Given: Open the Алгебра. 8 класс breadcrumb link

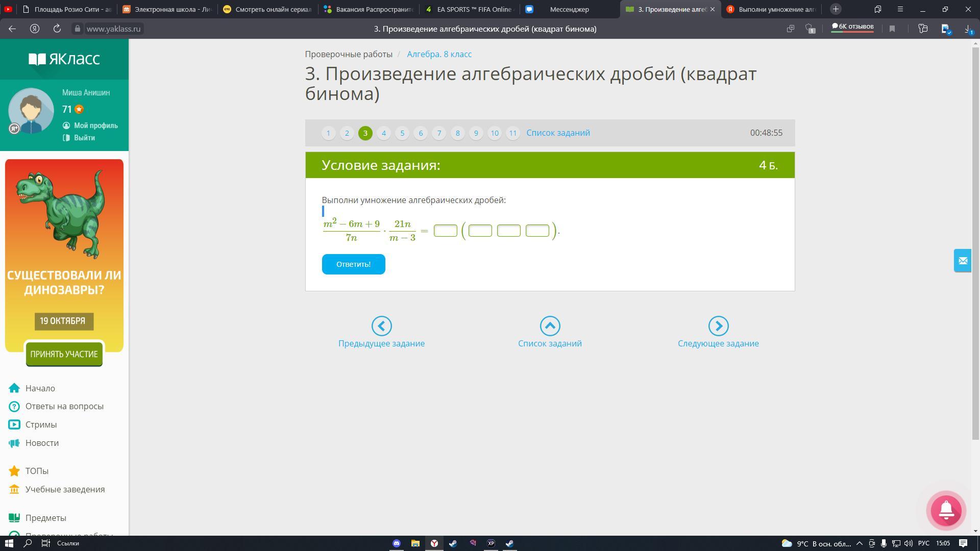Looking at the screenshot, I should 439,54.
